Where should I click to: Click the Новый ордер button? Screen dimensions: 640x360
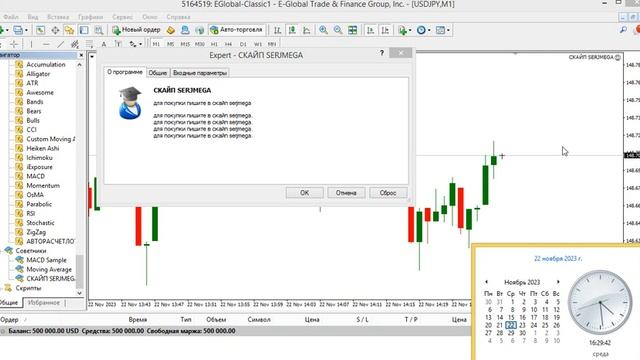point(136,30)
